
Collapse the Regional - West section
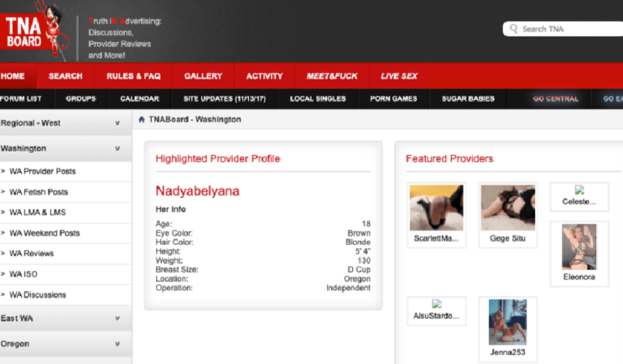coord(117,123)
